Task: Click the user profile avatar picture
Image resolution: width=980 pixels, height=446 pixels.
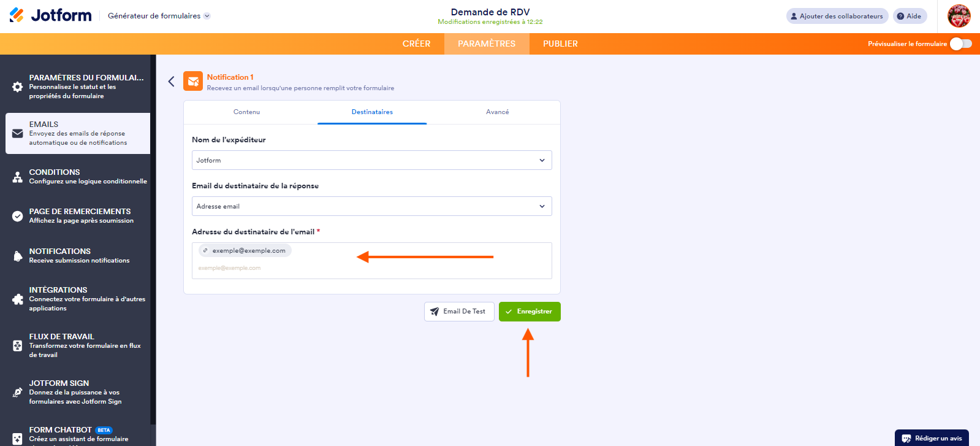Action: pos(959,16)
